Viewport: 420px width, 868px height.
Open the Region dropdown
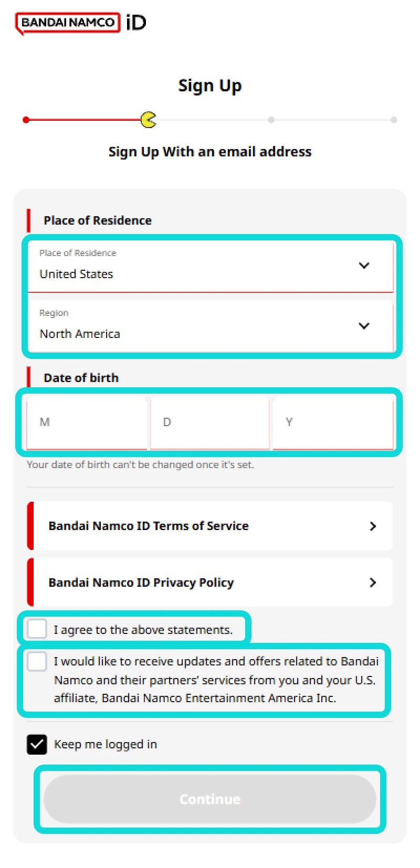click(x=210, y=326)
